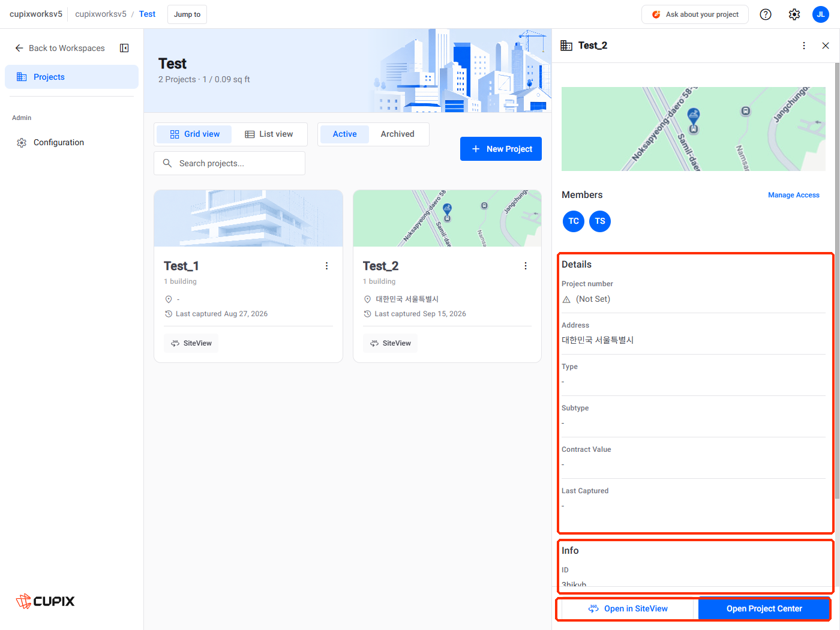840x630 pixels.
Task: Open SiteView for Test_2 card
Action: pyautogui.click(x=391, y=343)
